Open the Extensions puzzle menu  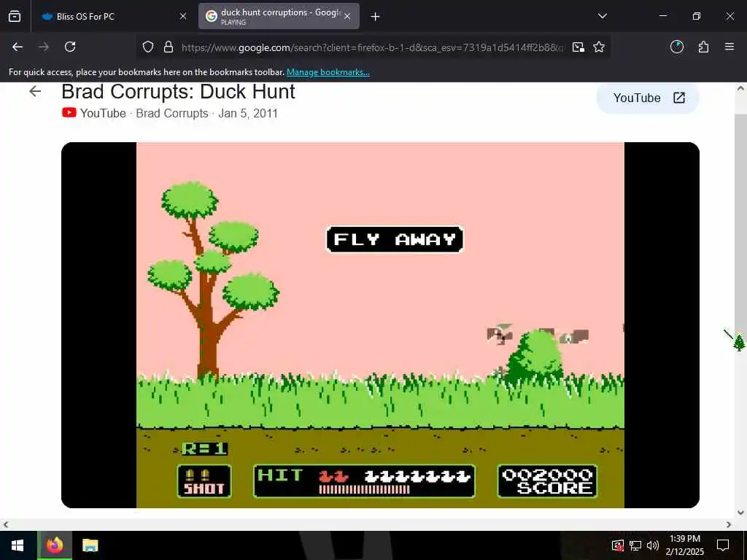(703, 47)
